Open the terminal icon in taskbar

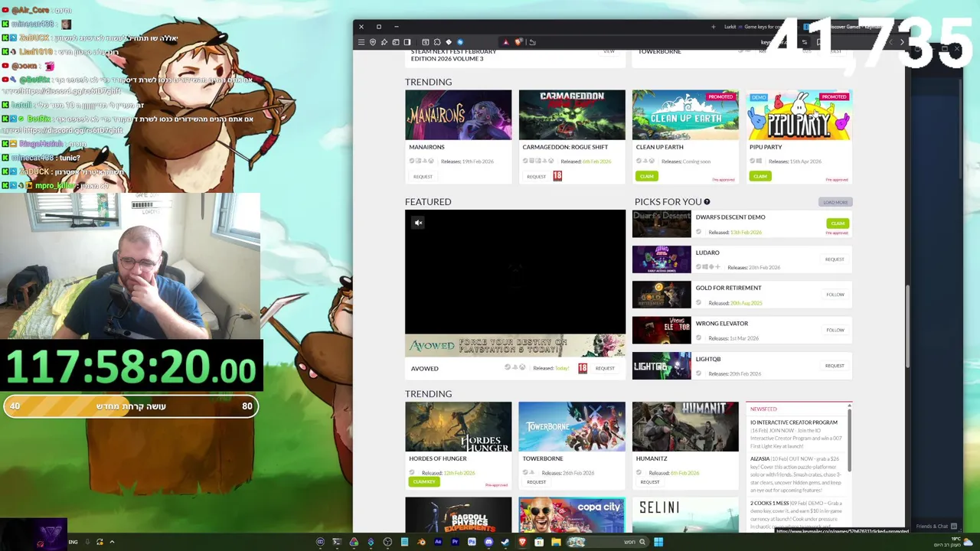click(337, 542)
